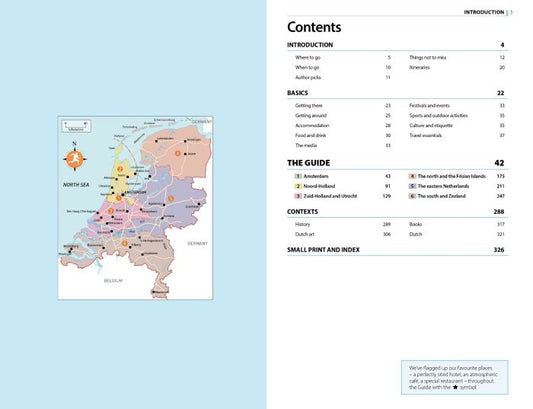Viewport: 533px width, 409px height.
Task: Open 'Zuid-Holland and Utrecht' chapter title
Action: (x=330, y=196)
